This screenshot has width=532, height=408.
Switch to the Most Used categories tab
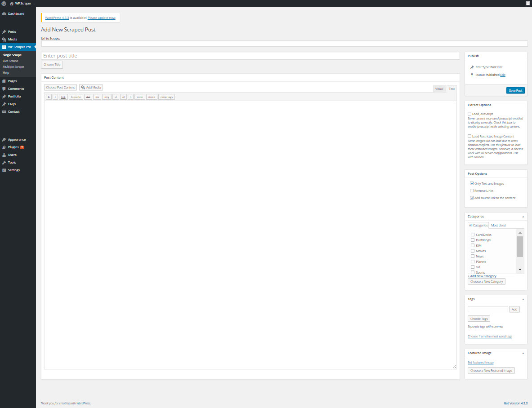coord(498,226)
